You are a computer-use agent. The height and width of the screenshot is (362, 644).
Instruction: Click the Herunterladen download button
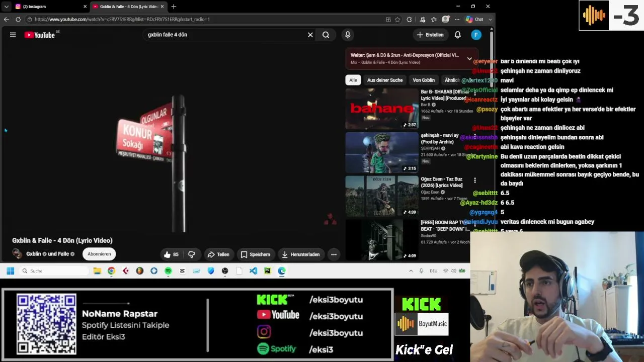pyautogui.click(x=301, y=254)
